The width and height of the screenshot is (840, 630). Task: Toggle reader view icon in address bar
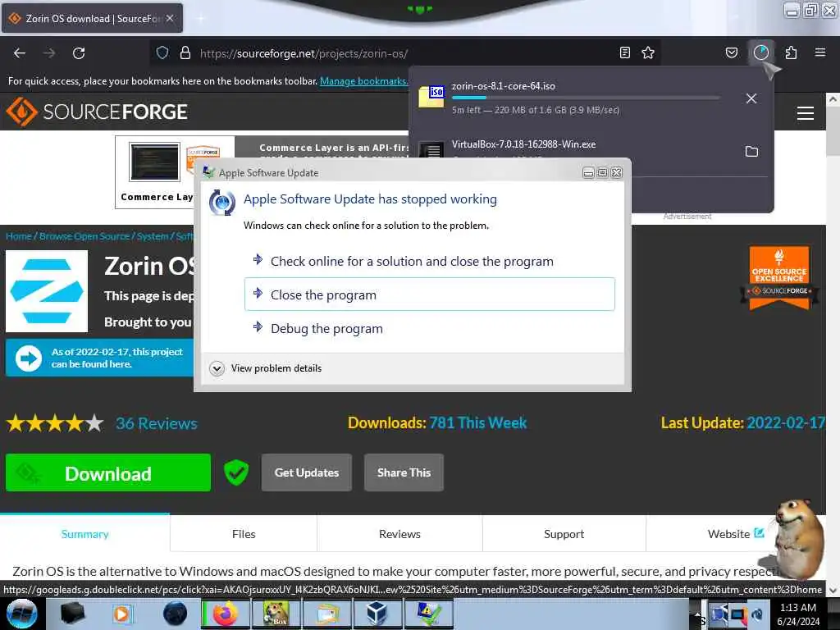624,52
